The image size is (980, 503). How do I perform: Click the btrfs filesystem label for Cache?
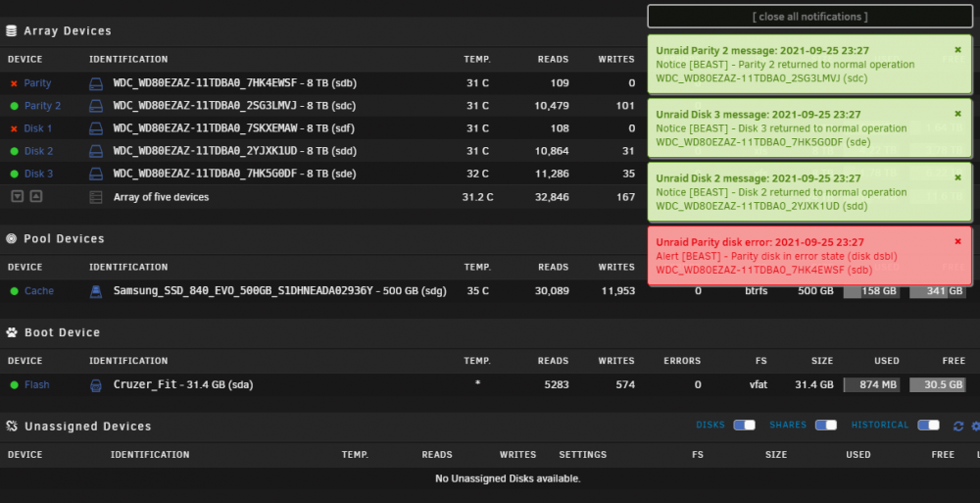pyautogui.click(x=756, y=291)
